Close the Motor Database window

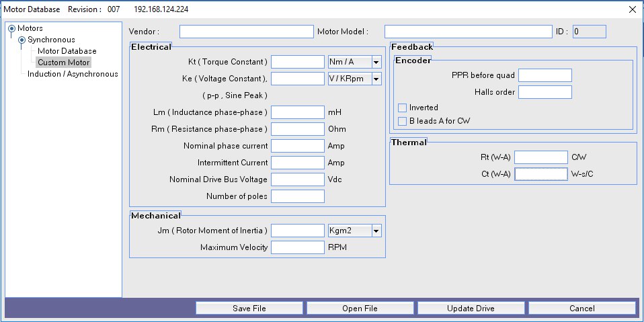[x=632, y=9]
